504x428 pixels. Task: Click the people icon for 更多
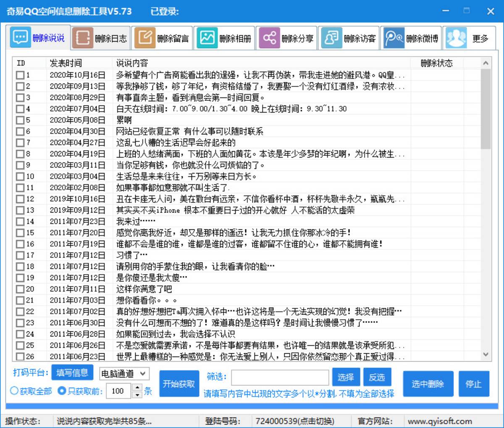click(456, 38)
